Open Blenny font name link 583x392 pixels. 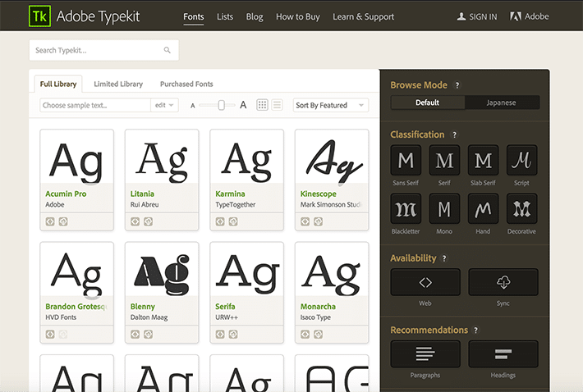click(142, 307)
